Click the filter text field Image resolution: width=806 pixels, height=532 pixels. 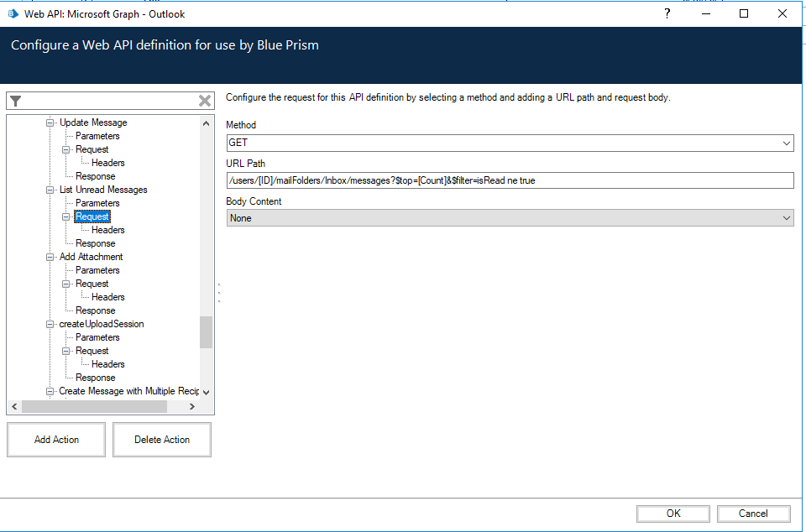coord(109,102)
